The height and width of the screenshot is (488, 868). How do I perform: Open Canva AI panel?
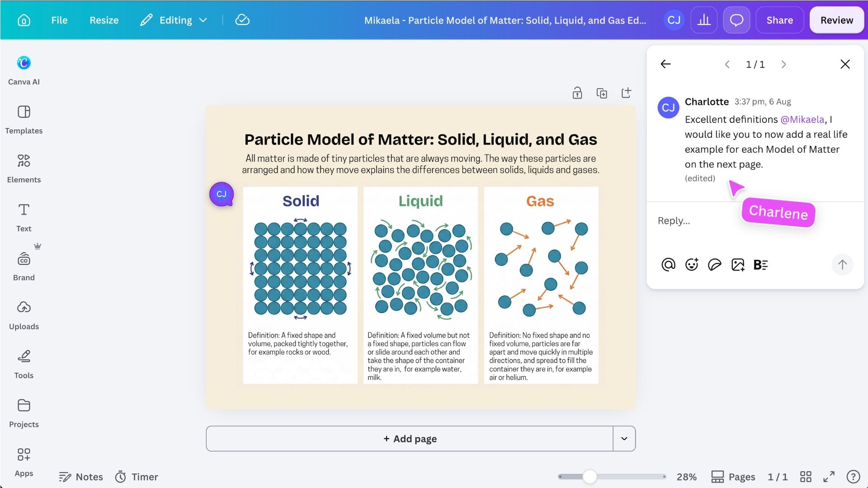tap(24, 70)
